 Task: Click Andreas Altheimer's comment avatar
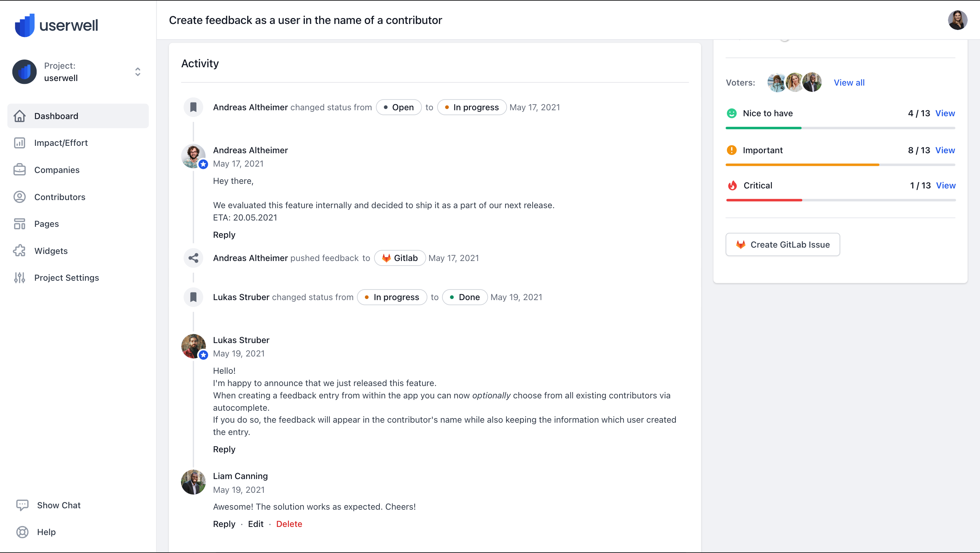(193, 156)
